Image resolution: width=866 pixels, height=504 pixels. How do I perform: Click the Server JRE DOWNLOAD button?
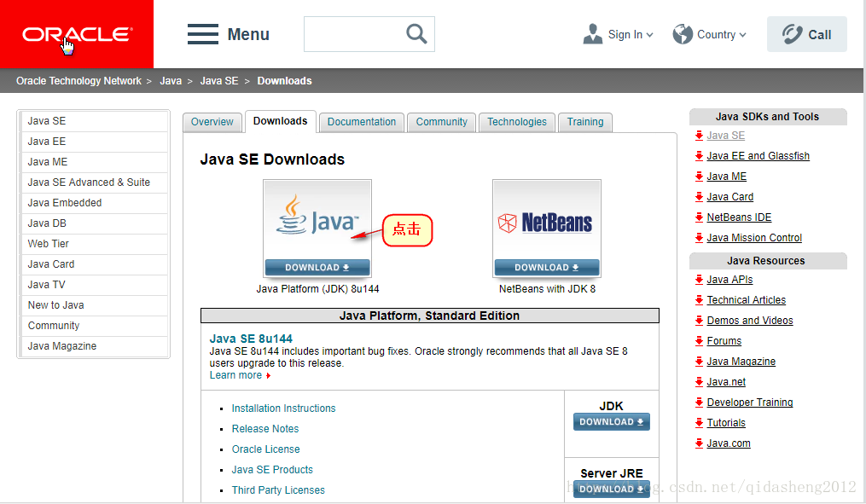pos(612,490)
